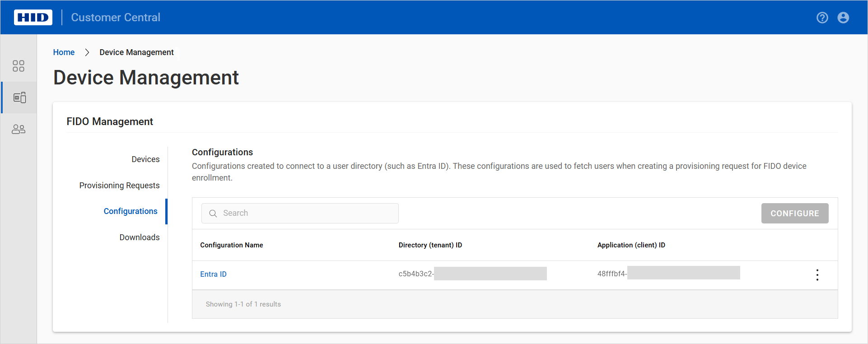Open the dashboard grid icon in sidebar
This screenshot has height=344, width=868.
click(x=19, y=66)
